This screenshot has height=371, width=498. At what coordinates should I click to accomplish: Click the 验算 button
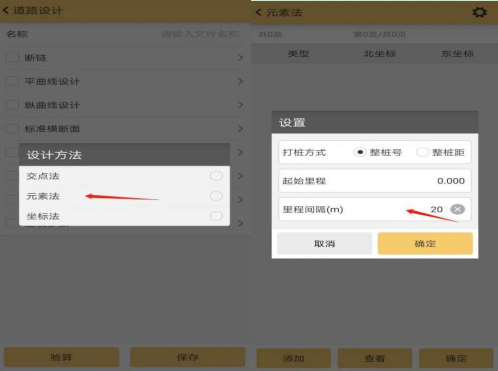point(61,357)
